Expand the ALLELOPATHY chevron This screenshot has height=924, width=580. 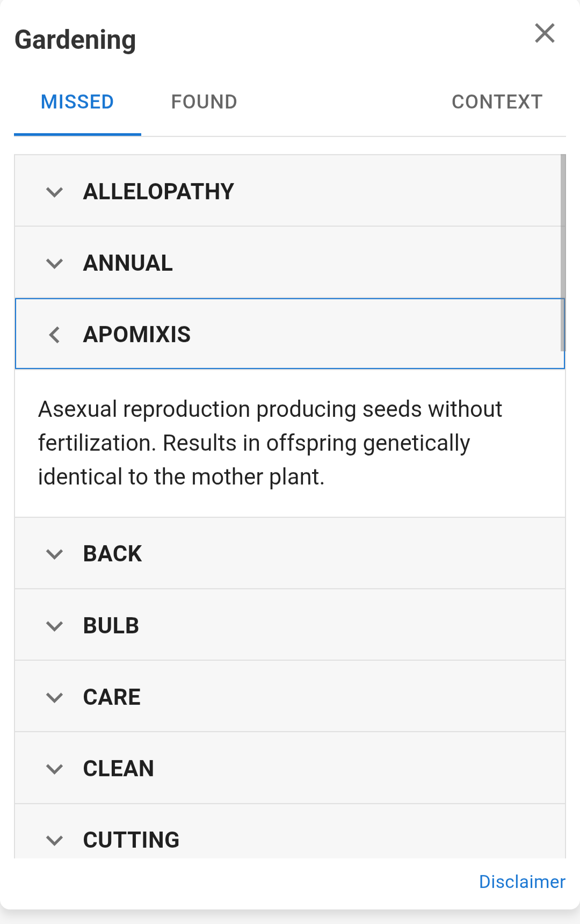(55, 192)
